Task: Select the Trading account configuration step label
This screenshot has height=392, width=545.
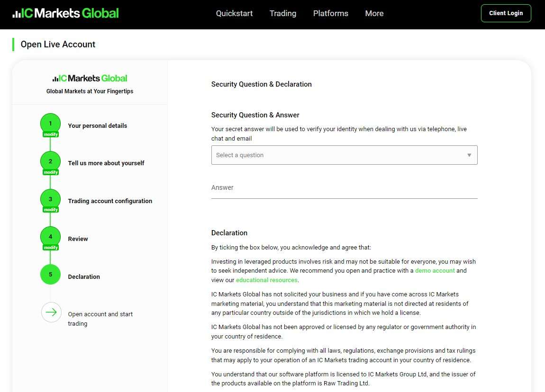Action: pos(110,201)
